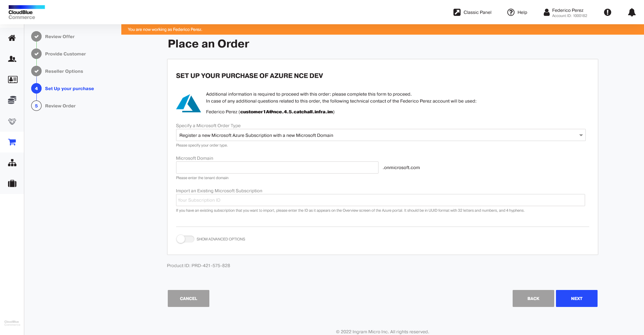Open the briefcase icon in sidebar
Image resolution: width=644 pixels, height=335 pixels.
click(x=12, y=184)
